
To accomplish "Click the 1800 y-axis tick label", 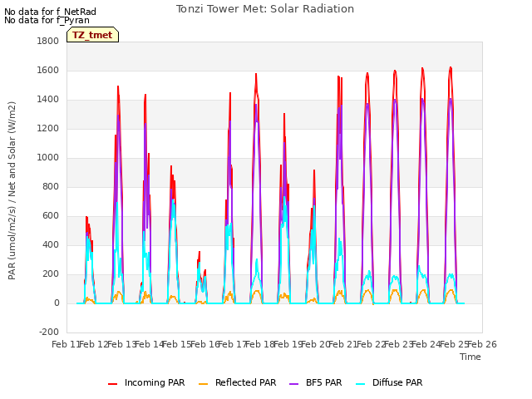I will [48, 41].
